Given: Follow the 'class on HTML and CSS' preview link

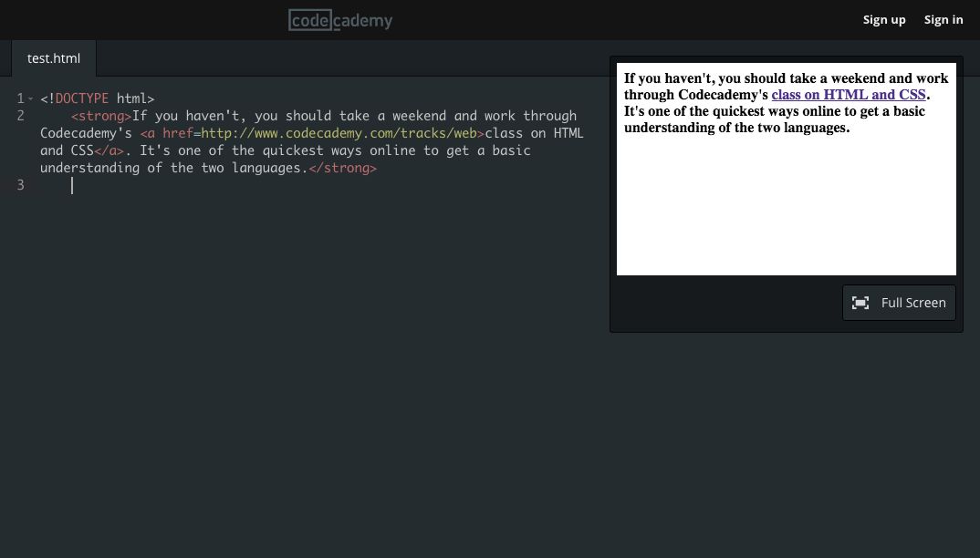Looking at the screenshot, I should [x=848, y=95].
